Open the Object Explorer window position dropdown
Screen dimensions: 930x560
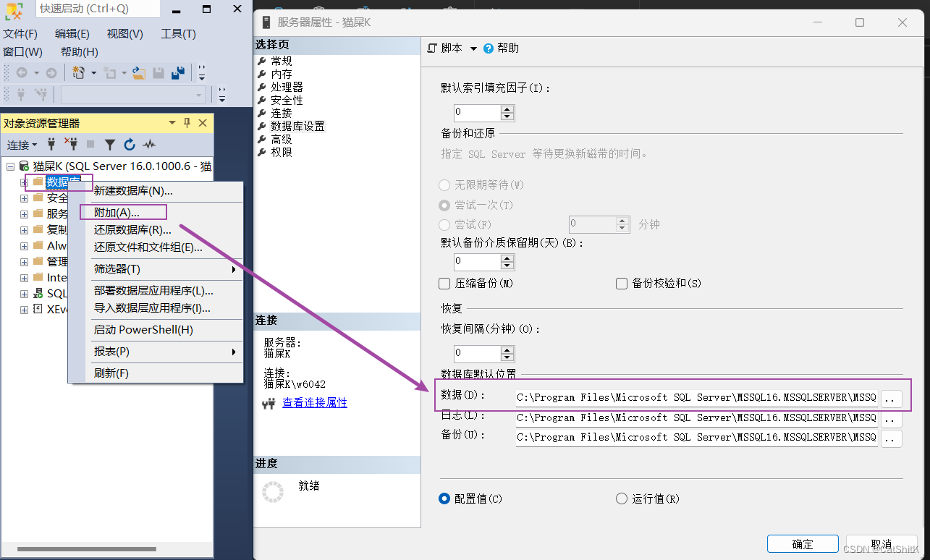point(172,123)
